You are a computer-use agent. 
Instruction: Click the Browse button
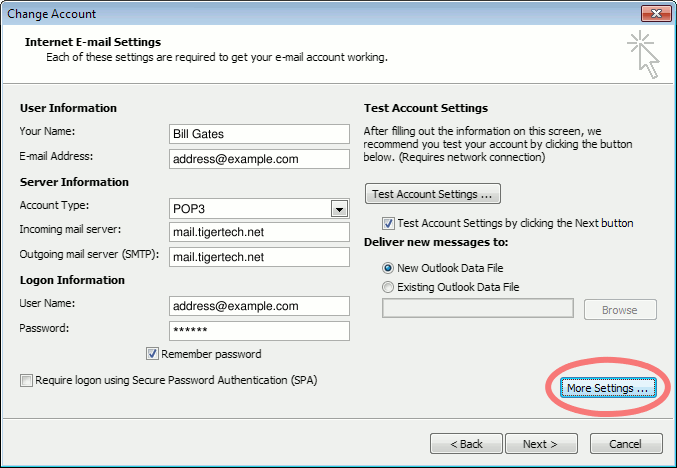click(619, 310)
